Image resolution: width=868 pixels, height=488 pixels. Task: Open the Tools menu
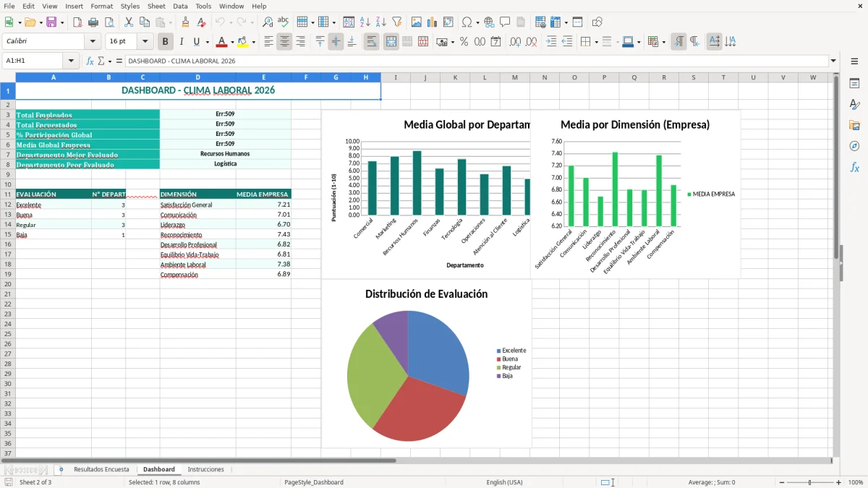point(203,6)
